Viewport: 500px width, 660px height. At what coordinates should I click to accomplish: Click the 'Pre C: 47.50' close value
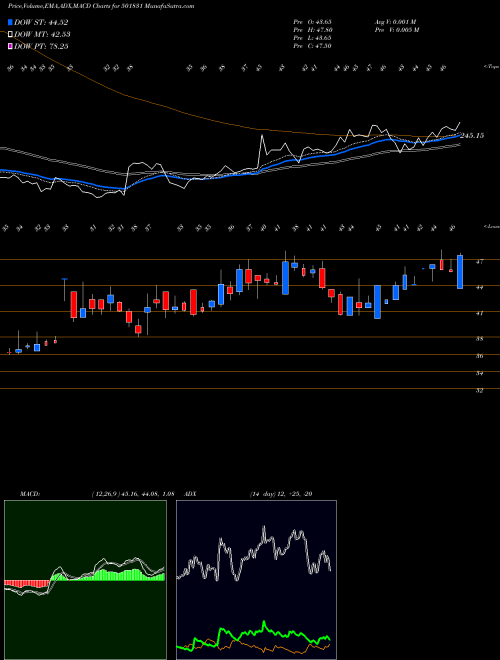coord(312,46)
